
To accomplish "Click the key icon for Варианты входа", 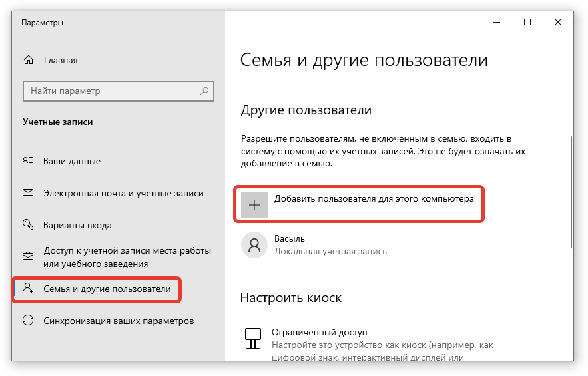I will (x=28, y=224).
